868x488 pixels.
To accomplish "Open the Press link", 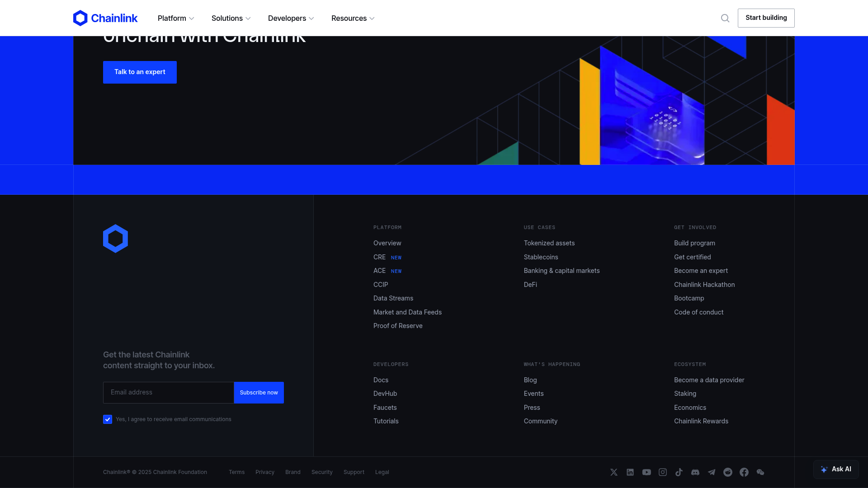I will [x=532, y=408].
